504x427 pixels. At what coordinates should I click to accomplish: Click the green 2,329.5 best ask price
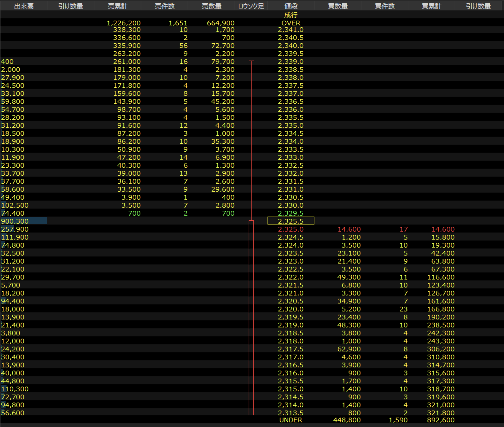click(x=291, y=213)
